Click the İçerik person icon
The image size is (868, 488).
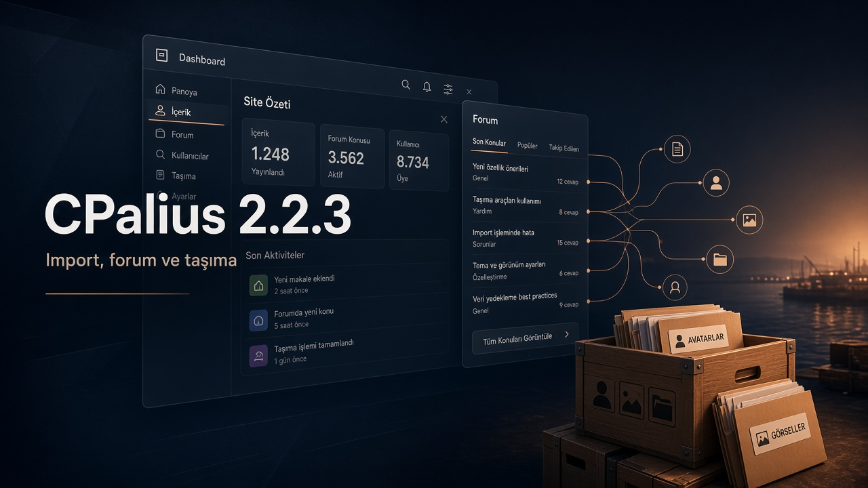click(x=160, y=110)
